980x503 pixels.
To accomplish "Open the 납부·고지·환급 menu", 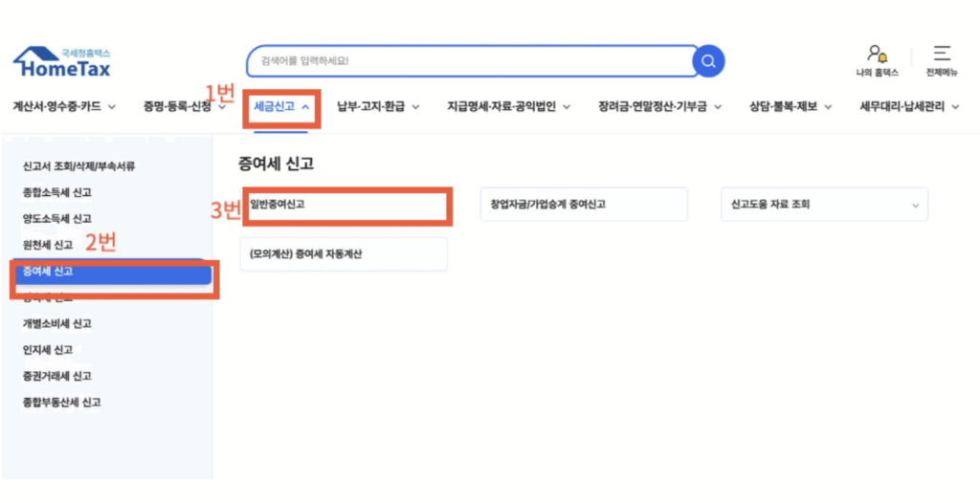I will pyautogui.click(x=378, y=107).
